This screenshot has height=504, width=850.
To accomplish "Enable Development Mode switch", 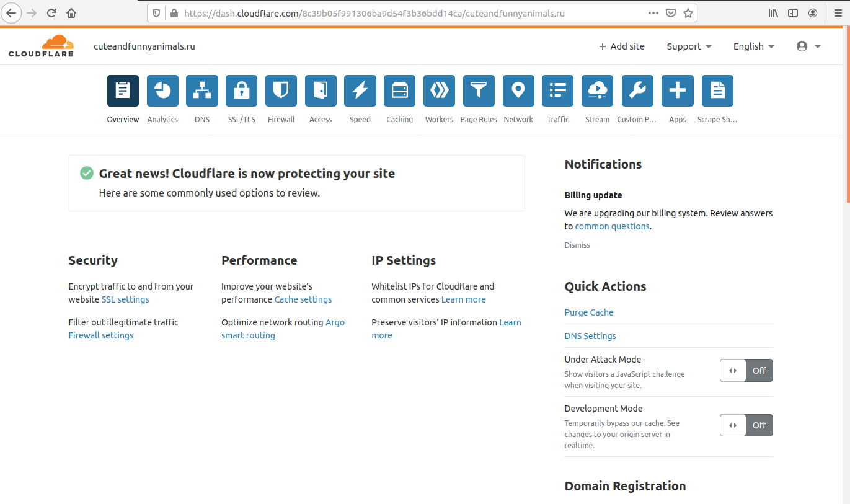I will pos(746,425).
